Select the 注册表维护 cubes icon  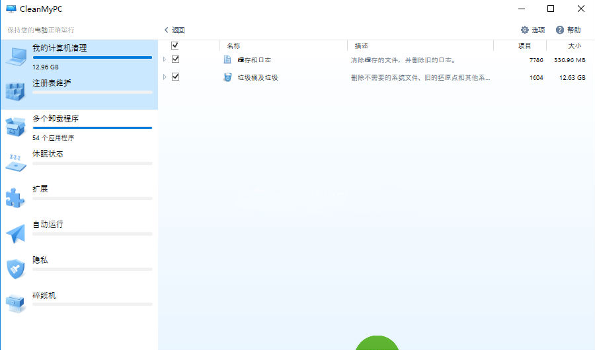point(15,91)
